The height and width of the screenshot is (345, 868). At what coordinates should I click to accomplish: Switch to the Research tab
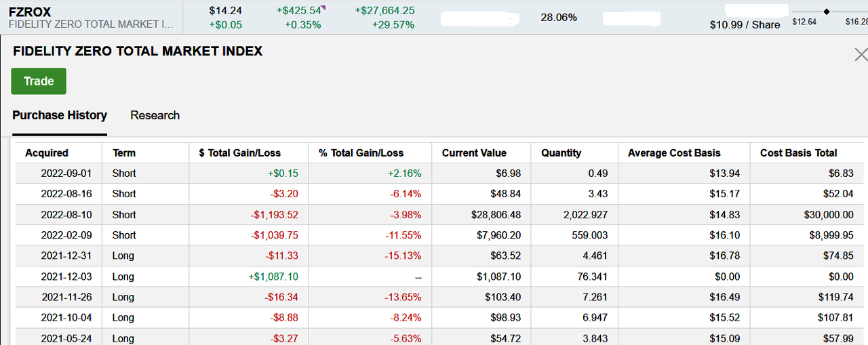[155, 115]
